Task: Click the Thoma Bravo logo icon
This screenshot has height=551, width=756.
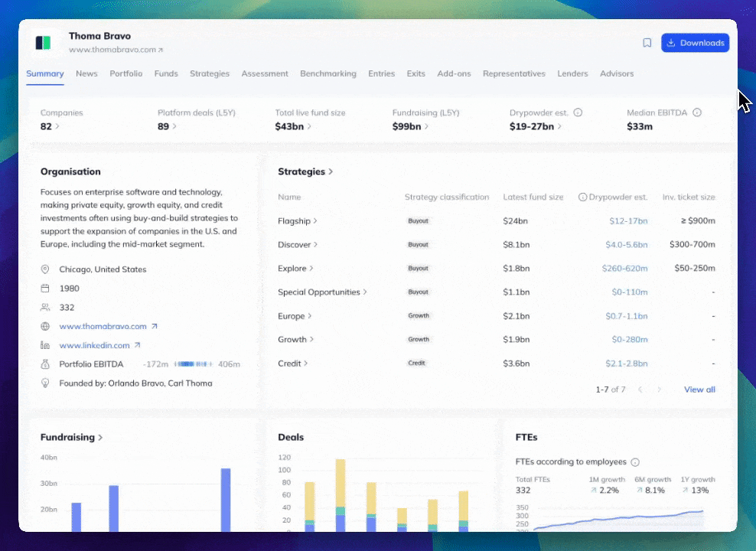Action: point(43,43)
